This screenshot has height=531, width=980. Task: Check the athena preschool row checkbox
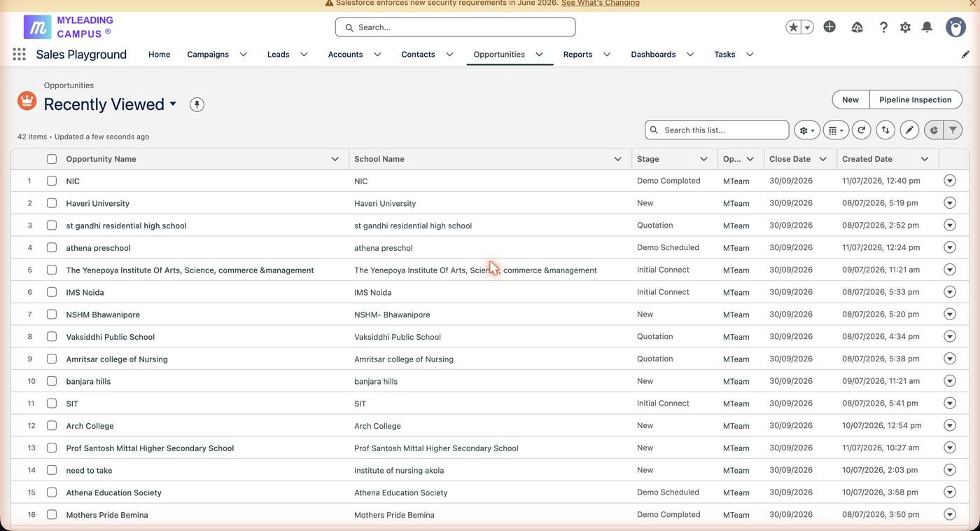52,247
